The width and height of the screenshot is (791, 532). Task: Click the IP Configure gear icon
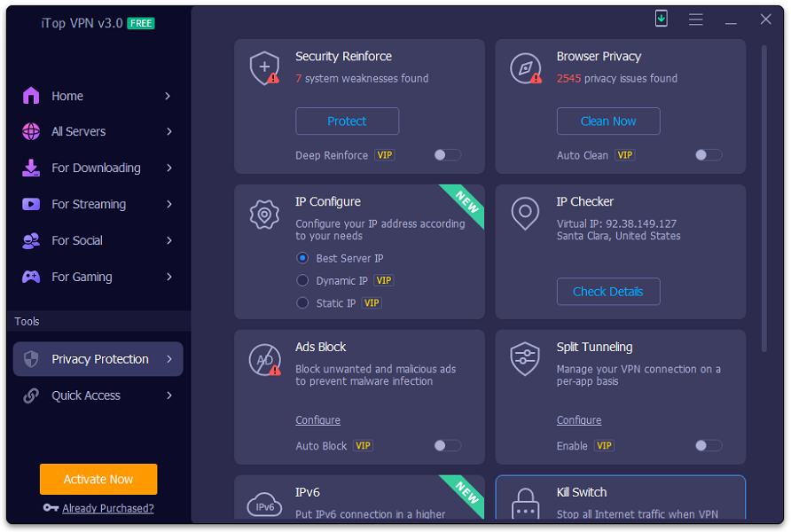click(x=264, y=214)
